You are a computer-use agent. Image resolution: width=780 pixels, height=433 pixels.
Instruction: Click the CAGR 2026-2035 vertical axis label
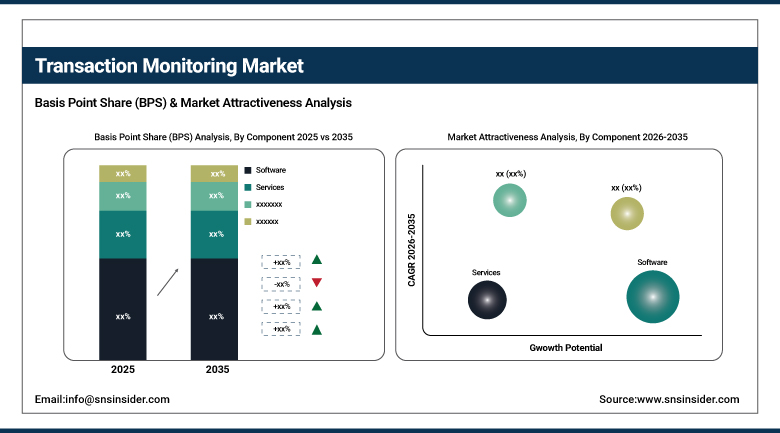(411, 250)
